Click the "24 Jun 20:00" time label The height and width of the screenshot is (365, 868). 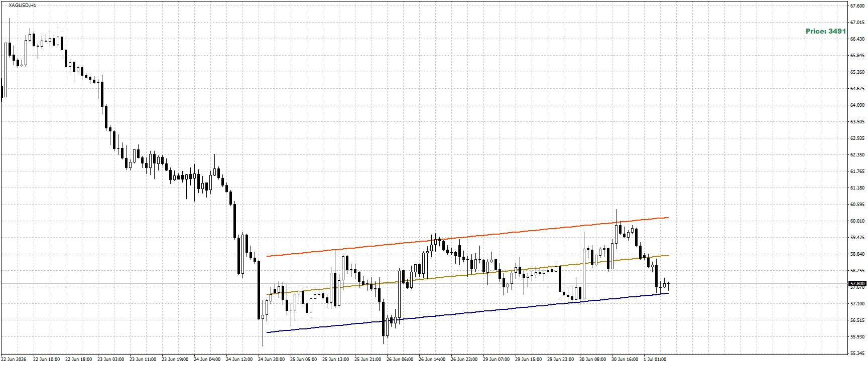tap(271, 359)
